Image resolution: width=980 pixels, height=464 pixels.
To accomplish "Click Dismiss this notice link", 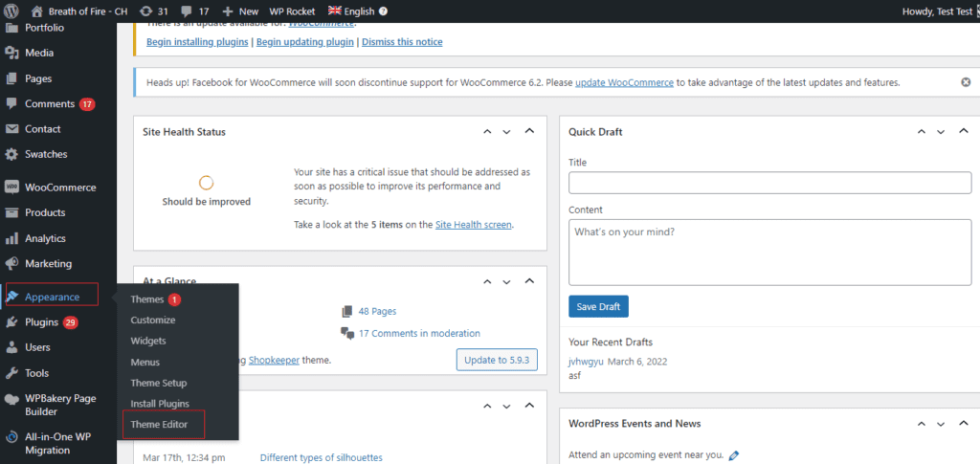I will point(402,42).
